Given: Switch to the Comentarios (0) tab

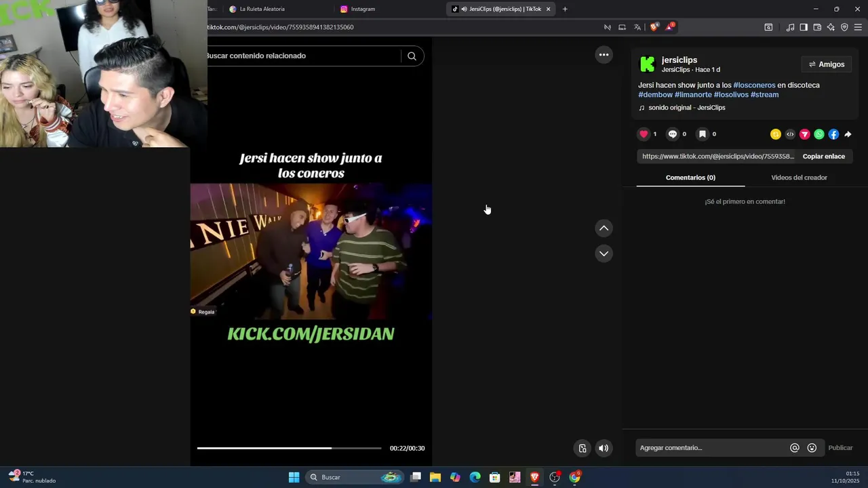Looking at the screenshot, I should (690, 178).
